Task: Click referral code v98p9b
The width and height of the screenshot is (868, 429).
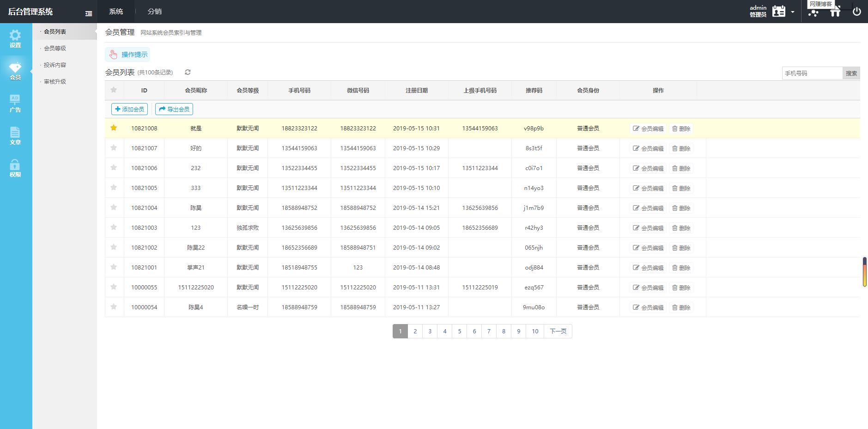Action: coord(534,128)
